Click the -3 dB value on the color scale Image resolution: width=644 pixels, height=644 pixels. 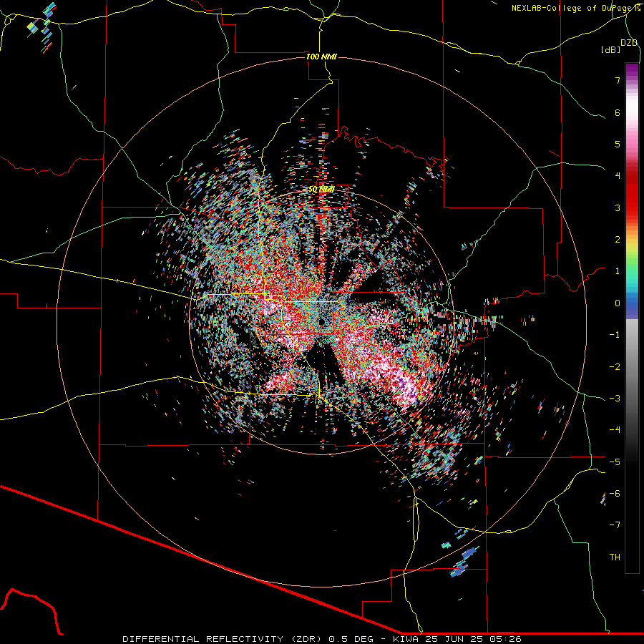615,399
